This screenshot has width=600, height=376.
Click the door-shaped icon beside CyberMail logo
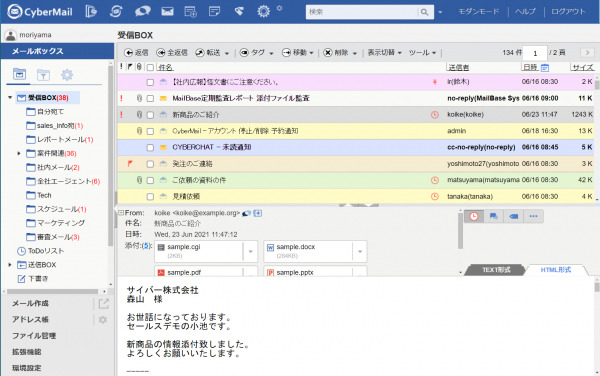pyautogui.click(x=91, y=11)
